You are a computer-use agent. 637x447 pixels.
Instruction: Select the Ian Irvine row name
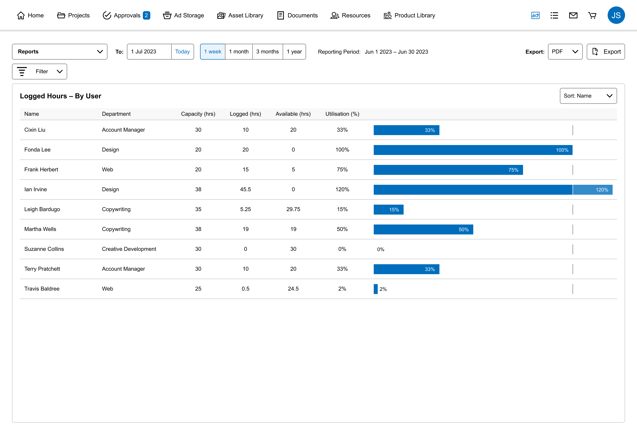[36, 189]
